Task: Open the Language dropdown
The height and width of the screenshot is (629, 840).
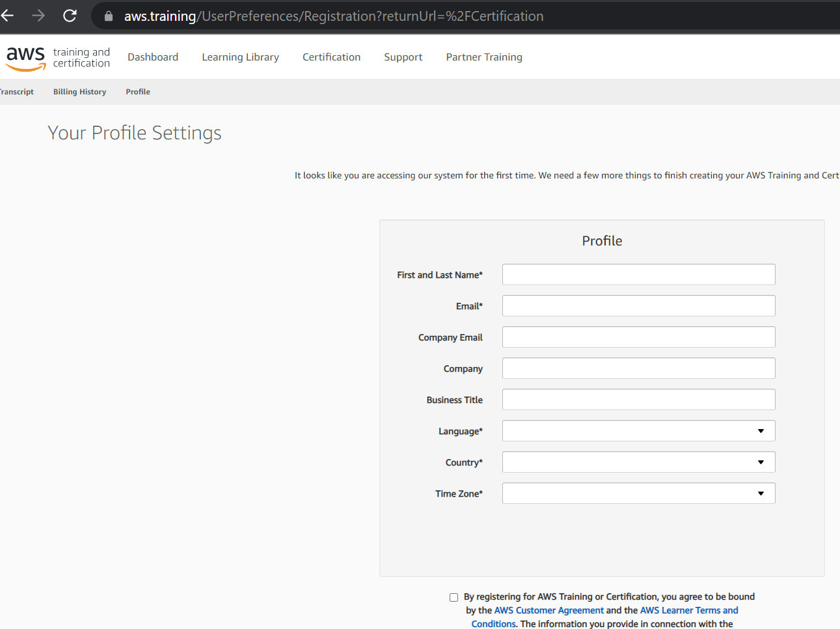Action: click(639, 431)
